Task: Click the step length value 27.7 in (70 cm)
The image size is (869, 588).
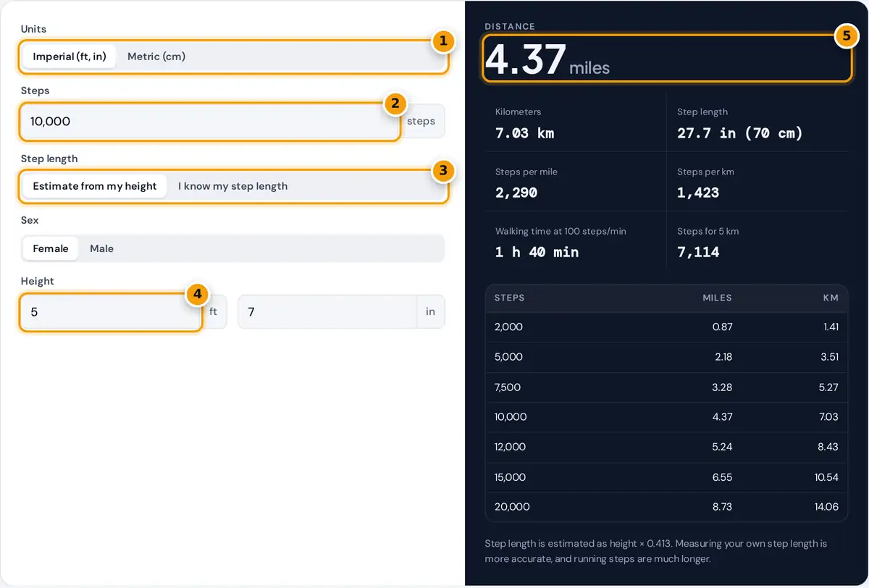Action: coord(740,133)
